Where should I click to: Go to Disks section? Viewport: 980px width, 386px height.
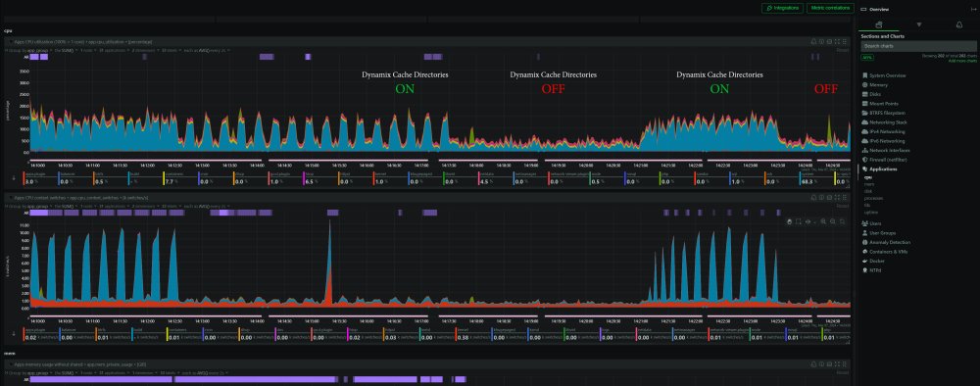(875, 94)
